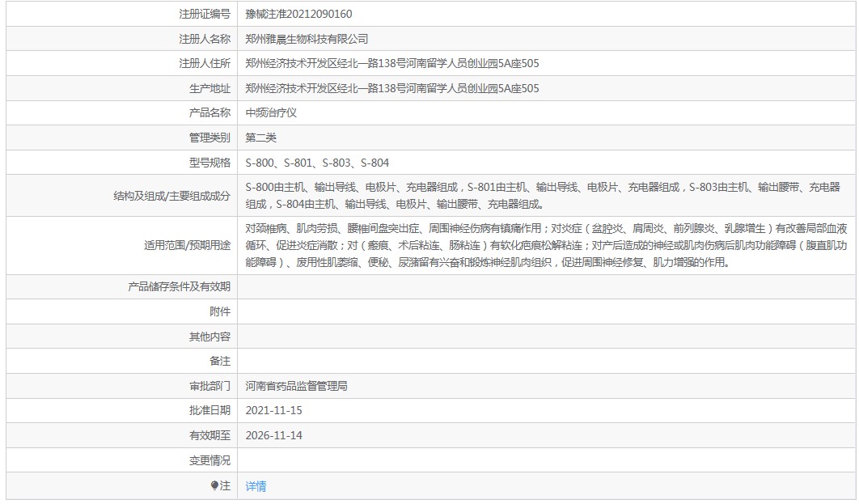Select approval date 2021-11-15
Screen dimensions: 859x504
274,410
